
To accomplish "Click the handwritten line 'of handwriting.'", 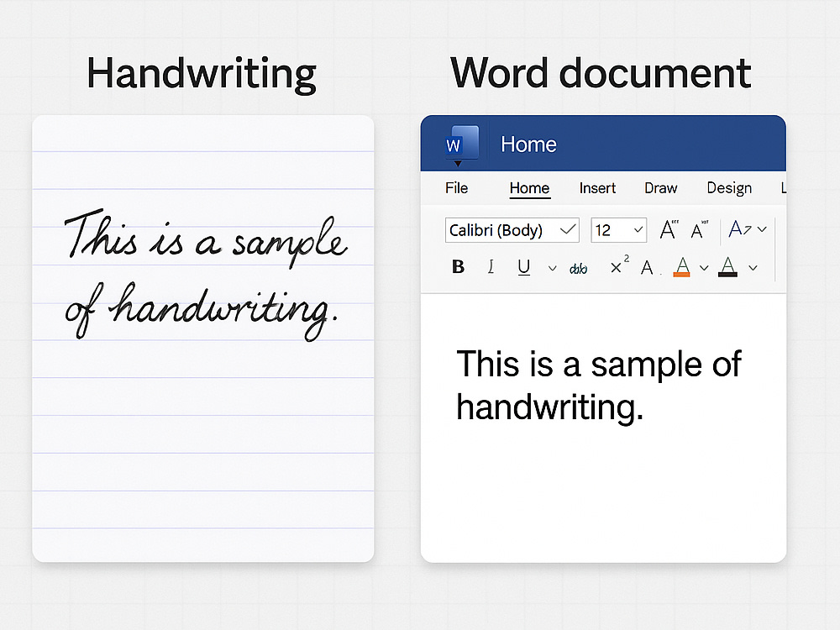I will pyautogui.click(x=201, y=311).
